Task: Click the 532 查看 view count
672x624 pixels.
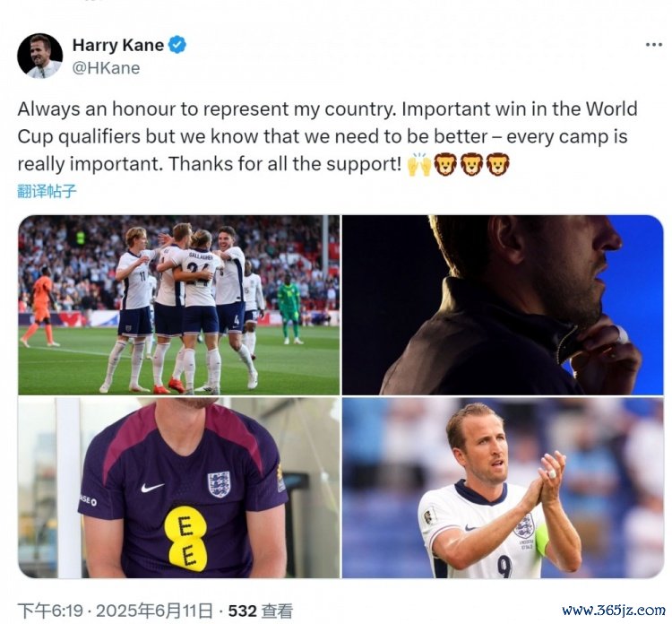Action: (x=261, y=611)
